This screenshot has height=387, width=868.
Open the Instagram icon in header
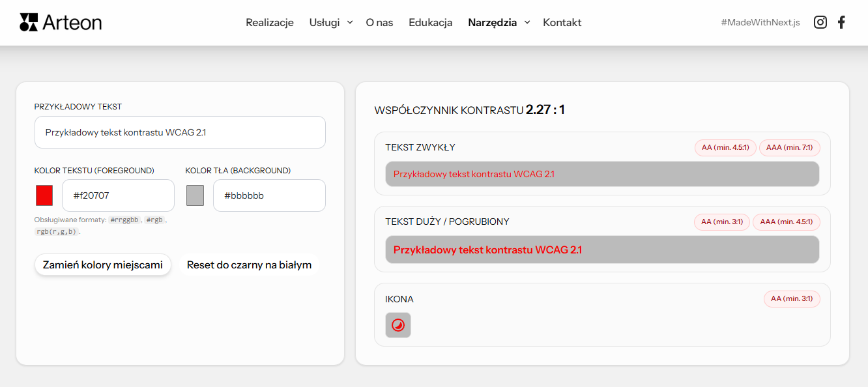coord(820,21)
